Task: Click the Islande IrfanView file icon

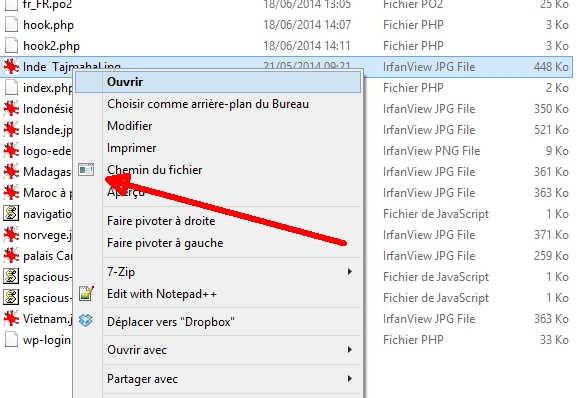Action: click(x=11, y=130)
